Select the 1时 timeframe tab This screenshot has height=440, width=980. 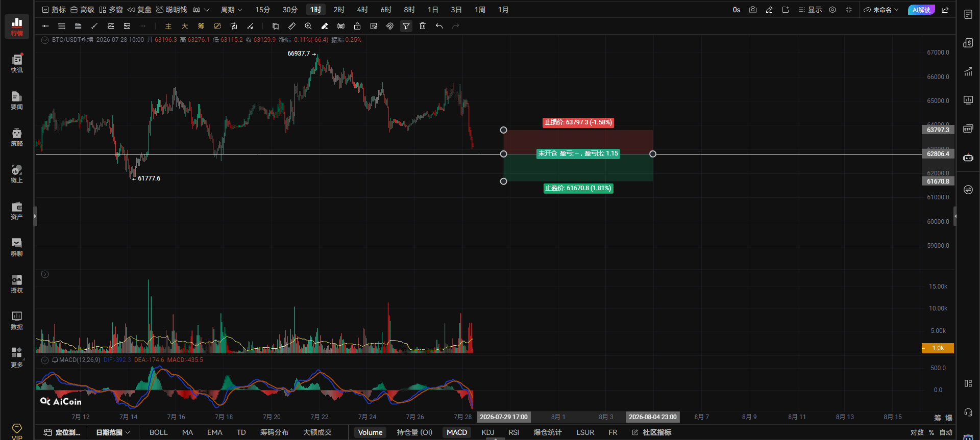click(316, 10)
